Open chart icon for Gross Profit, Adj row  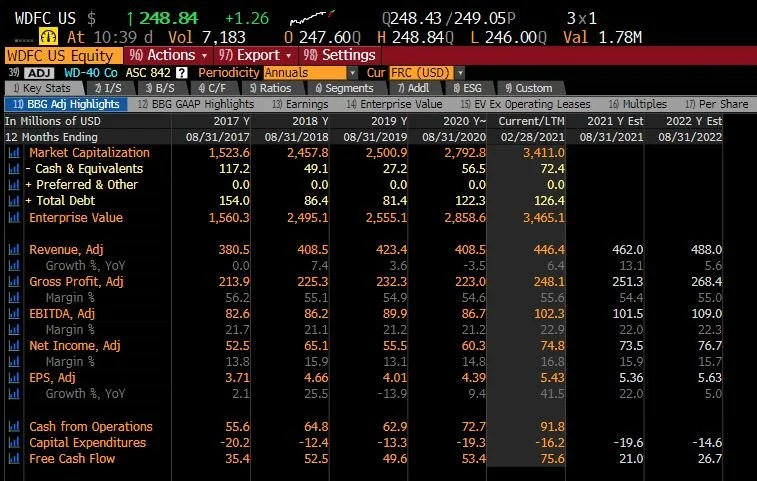(14, 282)
